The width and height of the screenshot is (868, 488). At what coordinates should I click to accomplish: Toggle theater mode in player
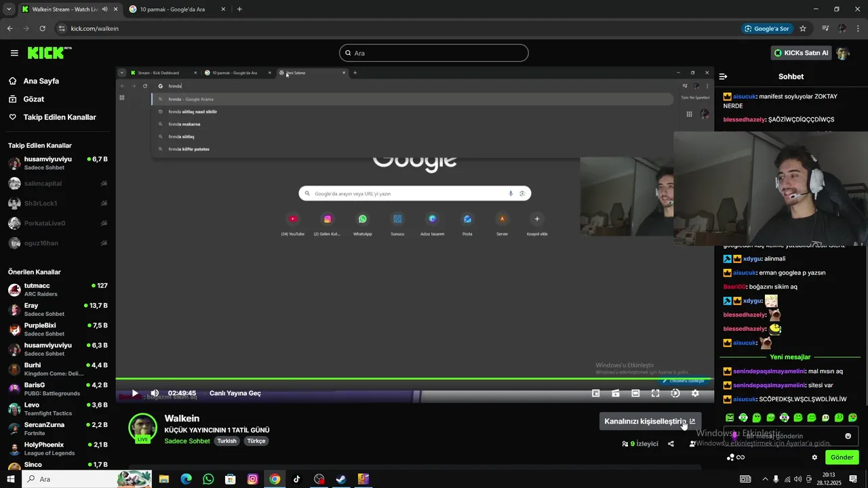coord(635,393)
